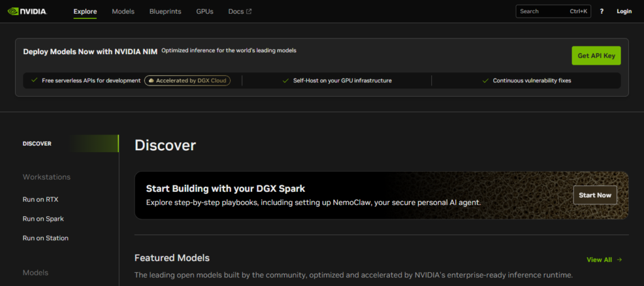
Task: Open Run on RTX in sidebar
Action: click(40, 199)
